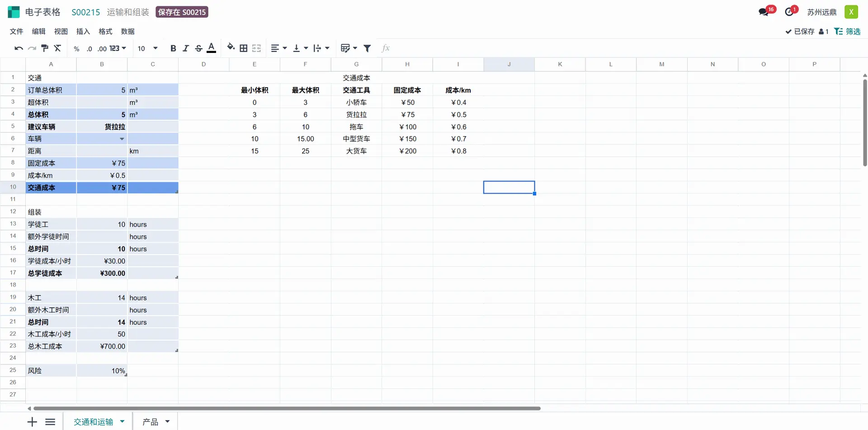
Task: Select the paint format tool
Action: 45,48
